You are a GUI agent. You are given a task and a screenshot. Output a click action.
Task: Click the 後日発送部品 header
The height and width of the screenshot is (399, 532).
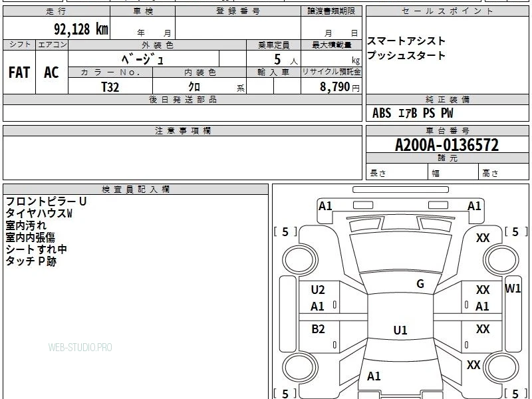182,99
